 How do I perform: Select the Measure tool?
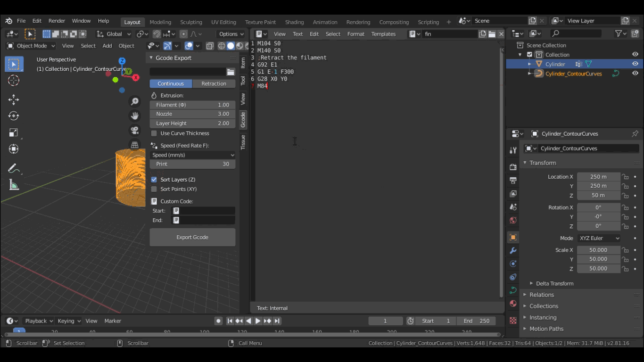point(14,185)
